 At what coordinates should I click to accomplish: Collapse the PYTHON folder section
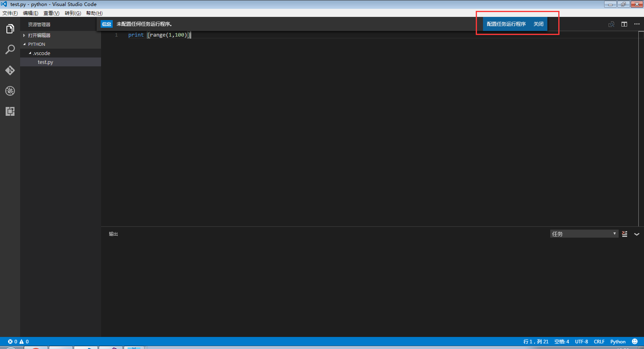(60, 44)
